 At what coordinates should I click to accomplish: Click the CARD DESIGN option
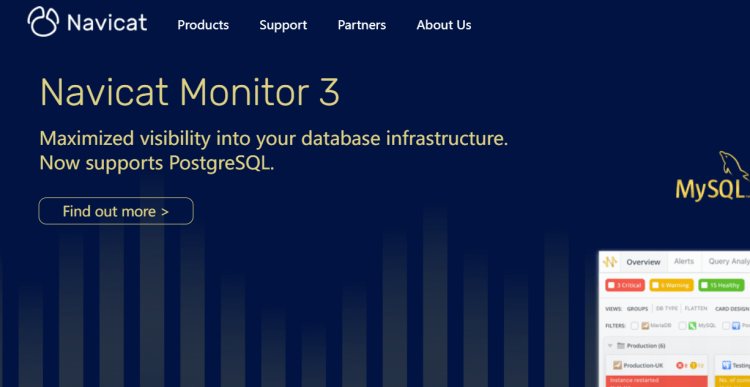coord(732,309)
